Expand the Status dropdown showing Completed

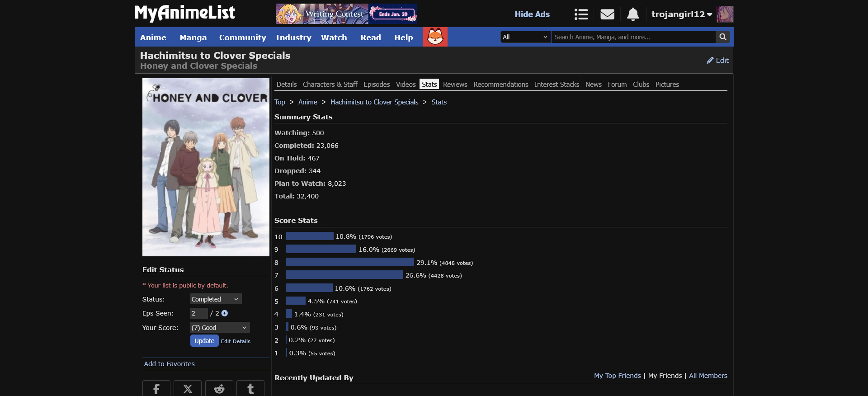(x=216, y=299)
